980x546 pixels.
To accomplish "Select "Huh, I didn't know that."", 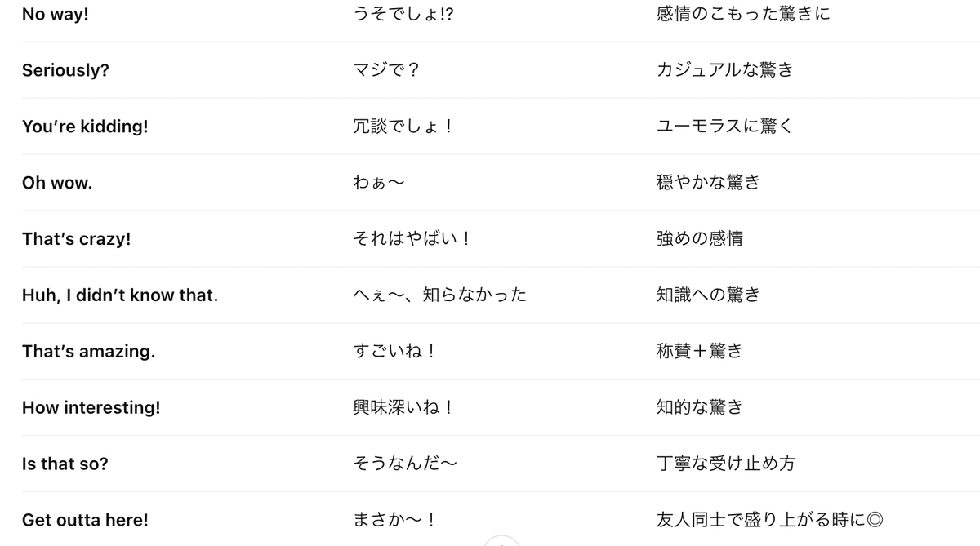I will click(120, 295).
